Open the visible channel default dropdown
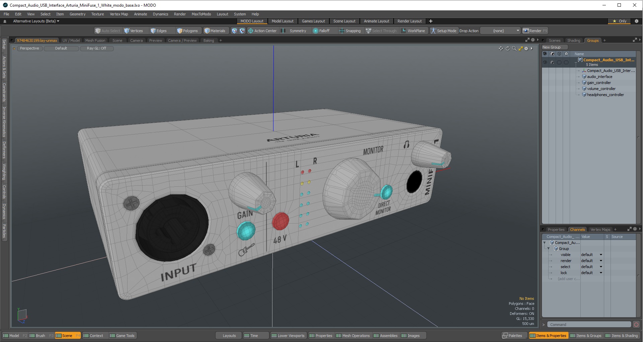 pos(591,255)
